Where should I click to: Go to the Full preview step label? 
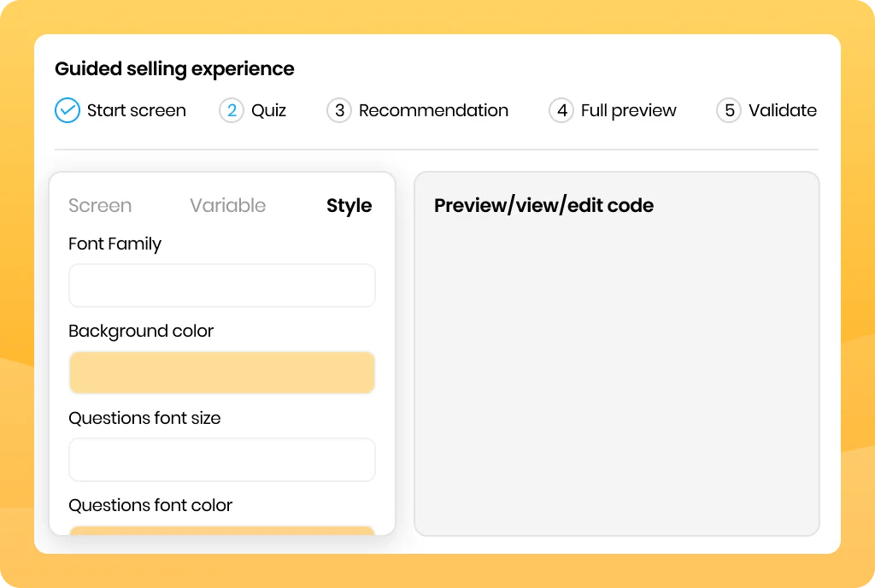point(628,110)
